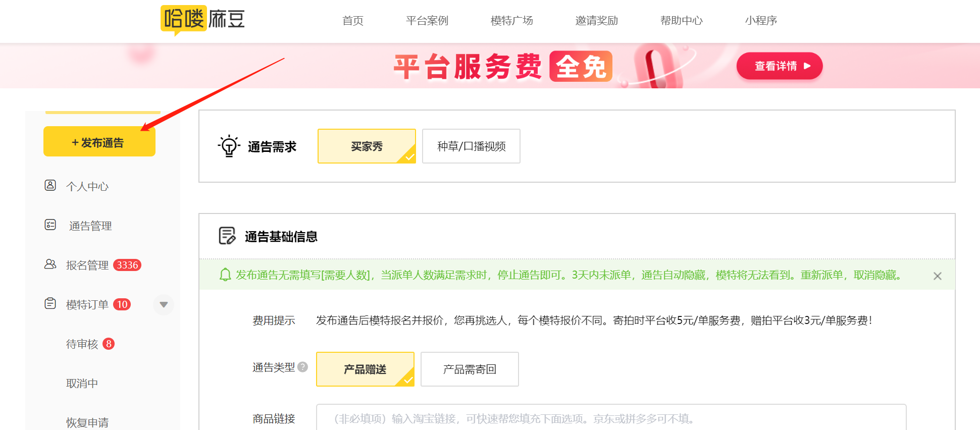The image size is (980, 430).
Task: Open the 模特广场 nav item
Action: 511,21
